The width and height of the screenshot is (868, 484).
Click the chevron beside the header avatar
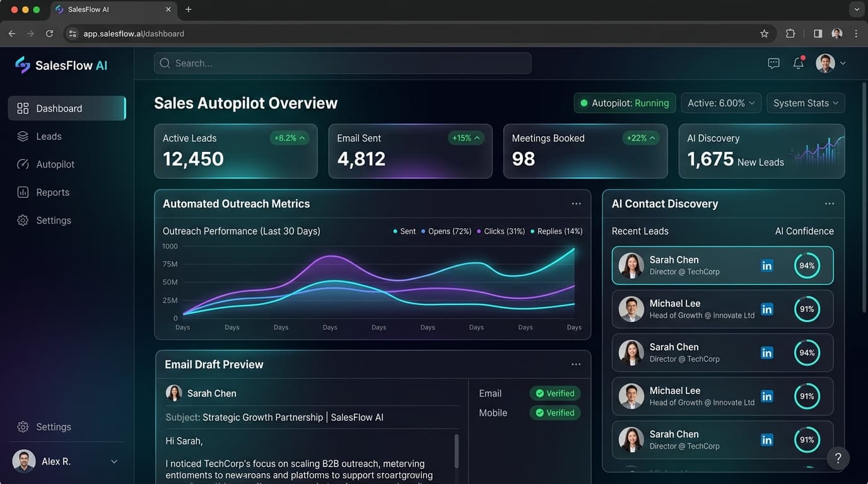843,63
